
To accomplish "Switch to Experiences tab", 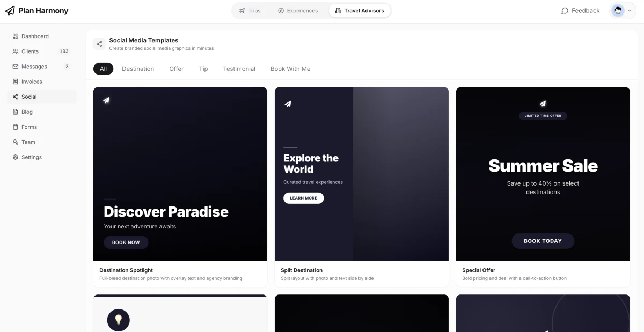I will (x=298, y=11).
